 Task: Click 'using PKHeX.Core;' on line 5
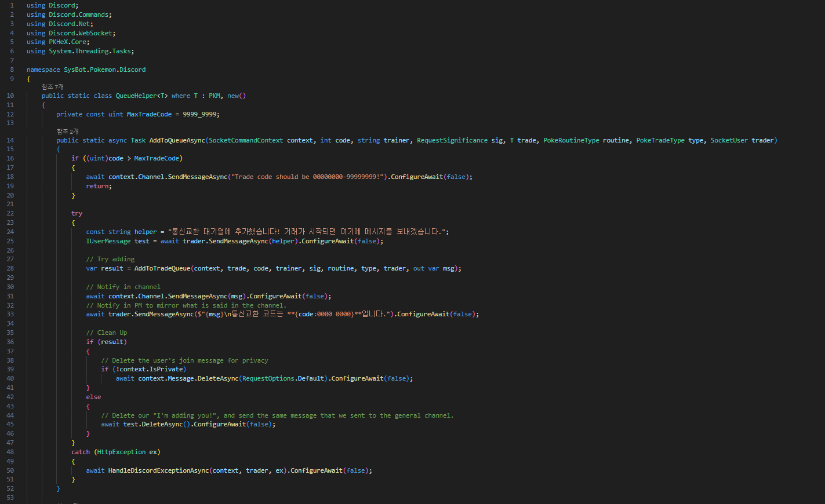pos(57,42)
